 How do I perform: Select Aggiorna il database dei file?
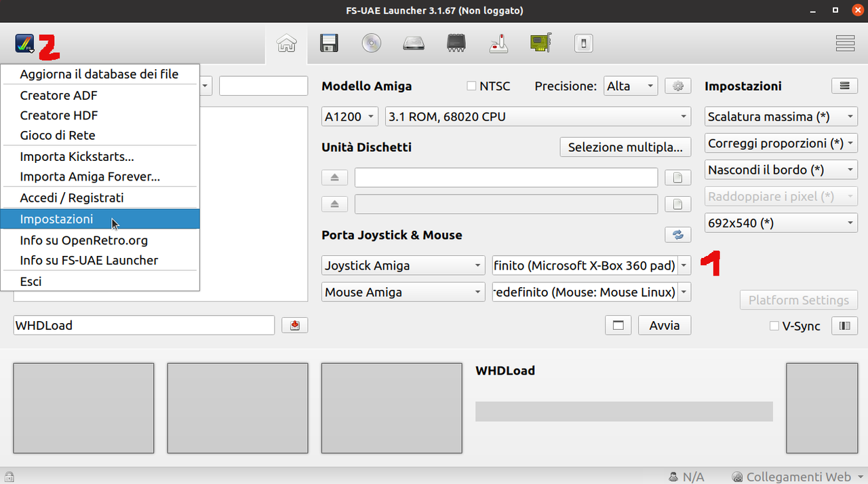(100, 74)
